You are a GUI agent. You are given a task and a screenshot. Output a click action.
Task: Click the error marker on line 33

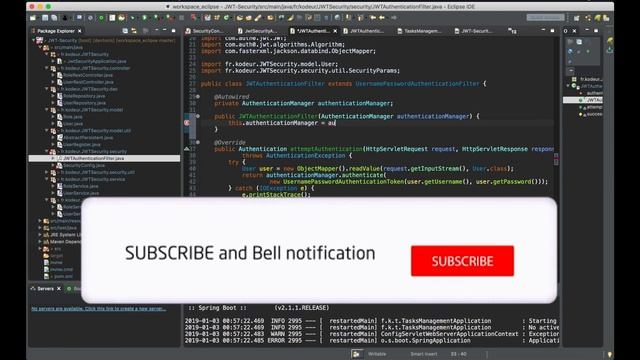(187, 123)
